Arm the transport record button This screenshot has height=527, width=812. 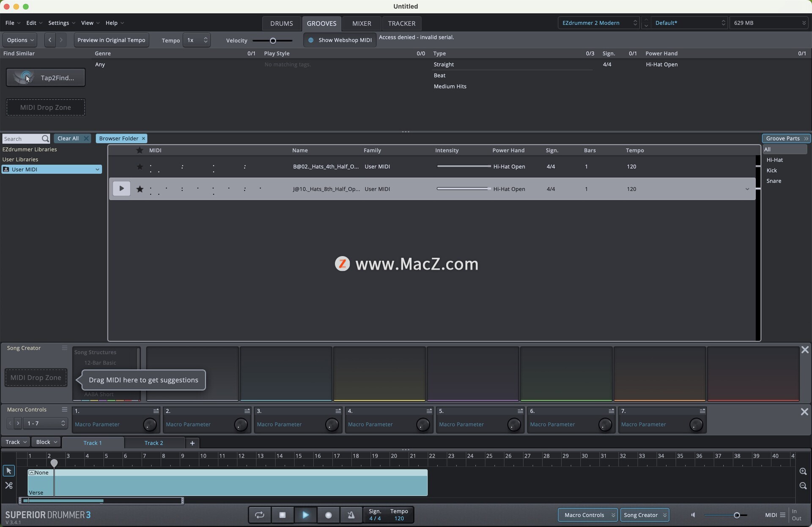(x=328, y=515)
